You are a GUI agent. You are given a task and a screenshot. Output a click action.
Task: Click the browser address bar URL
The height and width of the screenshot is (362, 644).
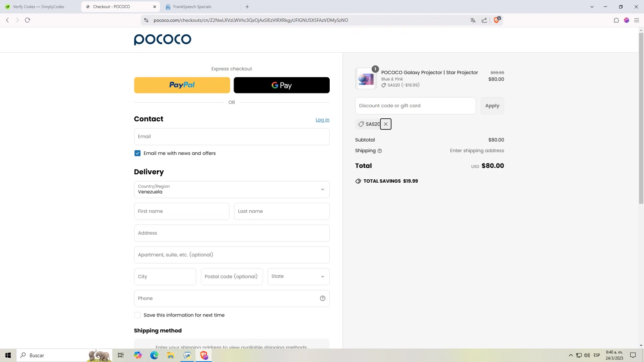251,20
